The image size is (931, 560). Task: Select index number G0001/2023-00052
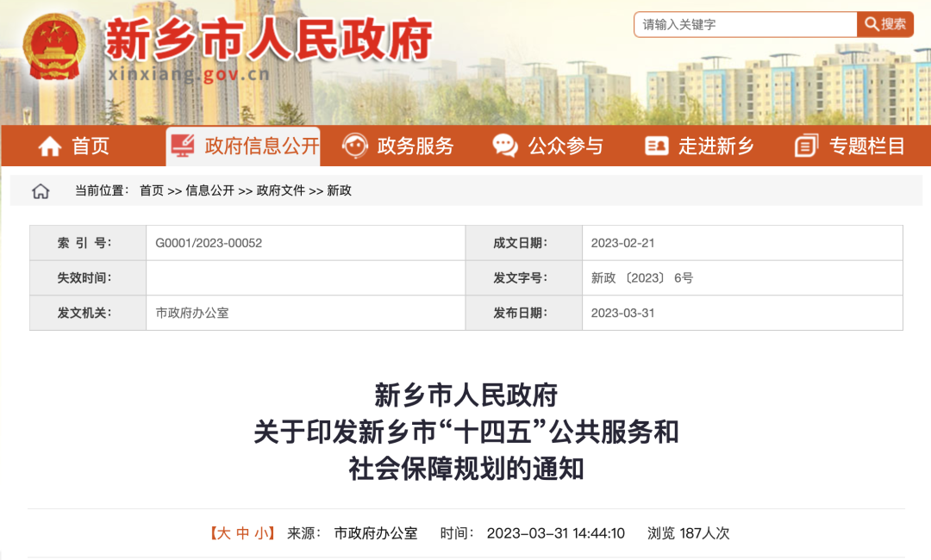pos(209,243)
